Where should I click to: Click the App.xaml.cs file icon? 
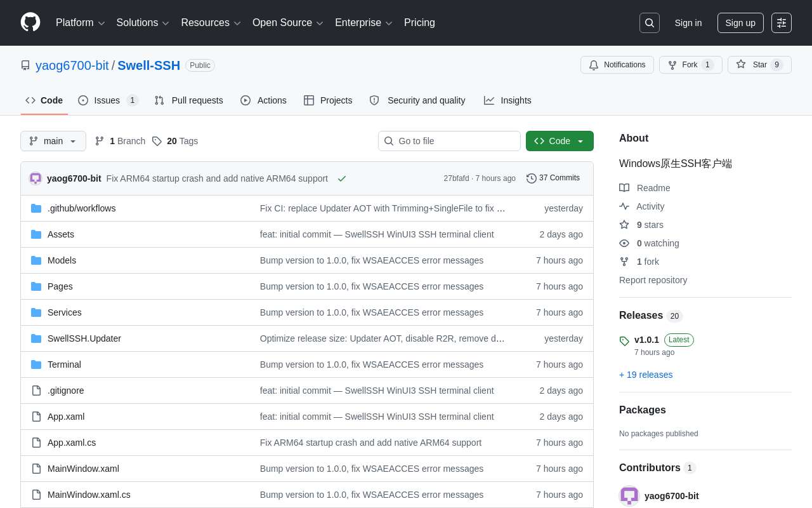[x=36, y=443]
